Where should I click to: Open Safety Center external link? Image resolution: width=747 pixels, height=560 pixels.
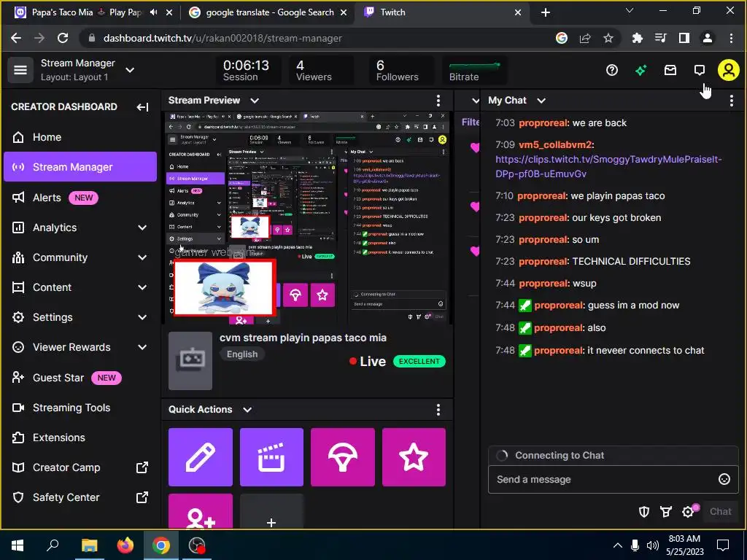coord(80,497)
